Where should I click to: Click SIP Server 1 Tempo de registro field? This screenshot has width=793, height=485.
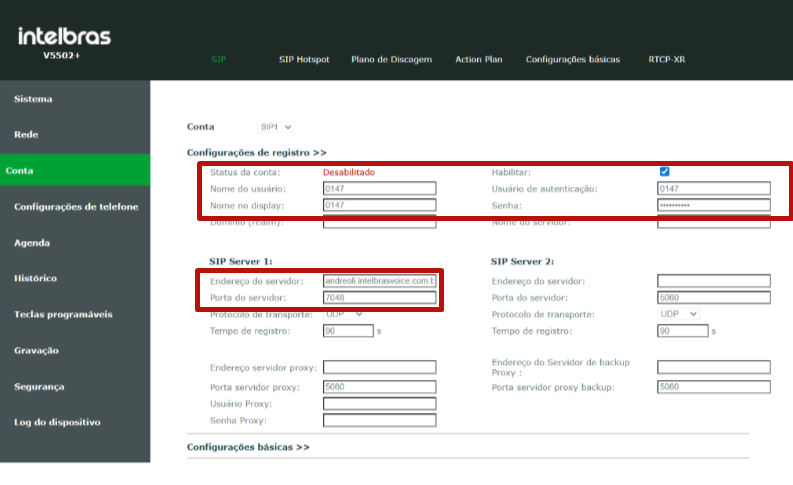[348, 331]
